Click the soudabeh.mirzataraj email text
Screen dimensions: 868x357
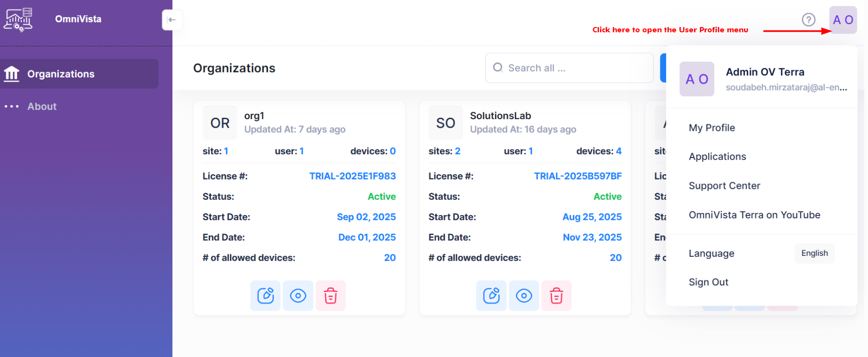pyautogui.click(x=786, y=87)
